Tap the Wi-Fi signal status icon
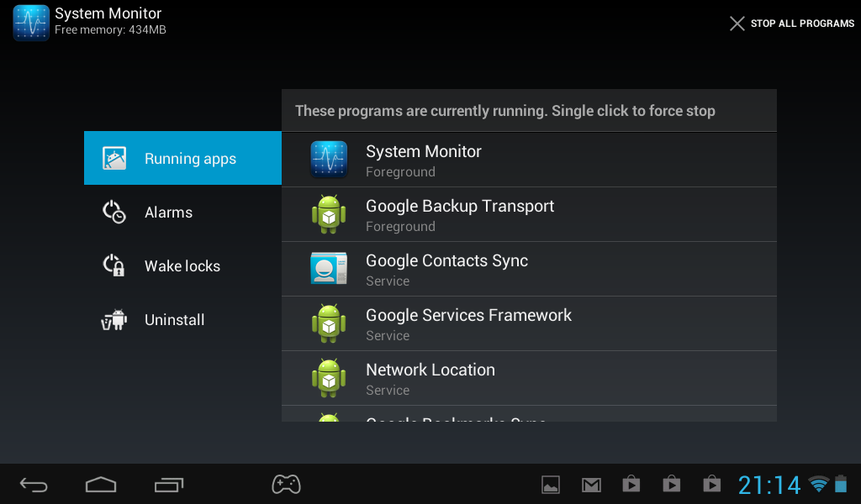Screen dimensions: 861x504 click(818, 484)
